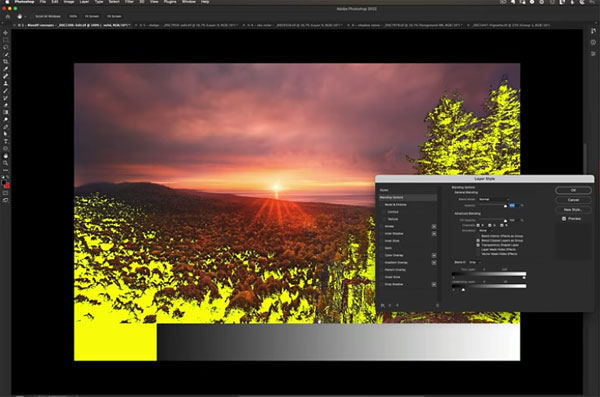Click the Fit Screen button
The image size is (600, 397).
tap(91, 16)
